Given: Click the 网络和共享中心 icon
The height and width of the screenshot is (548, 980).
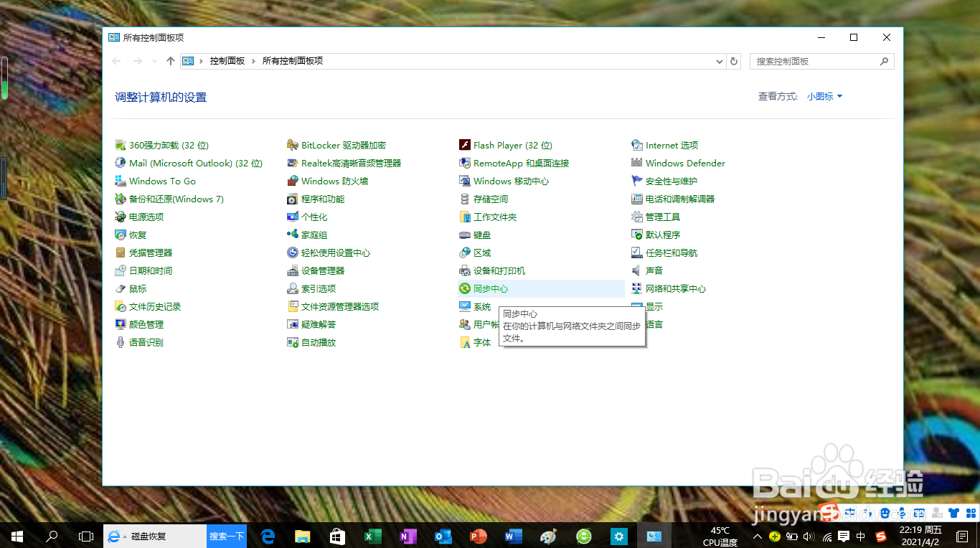Looking at the screenshot, I should 637,288.
